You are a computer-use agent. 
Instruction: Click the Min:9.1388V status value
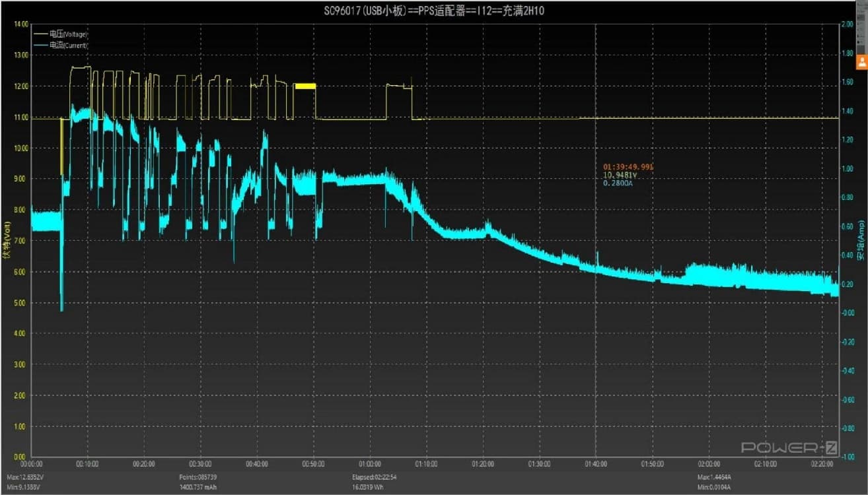(x=23, y=488)
